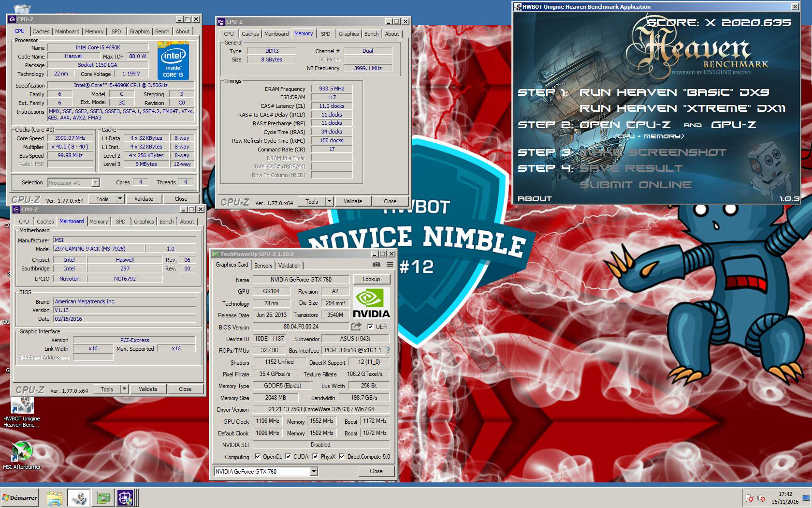Click the GPU-Z screenshot camera icon
Screen dimensions: 812x508
376,265
